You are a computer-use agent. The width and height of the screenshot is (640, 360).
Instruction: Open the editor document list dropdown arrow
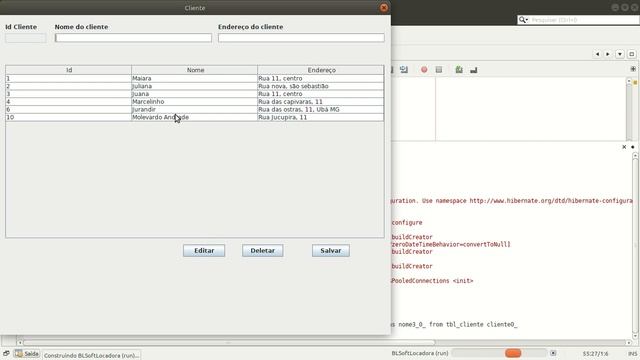point(620,54)
